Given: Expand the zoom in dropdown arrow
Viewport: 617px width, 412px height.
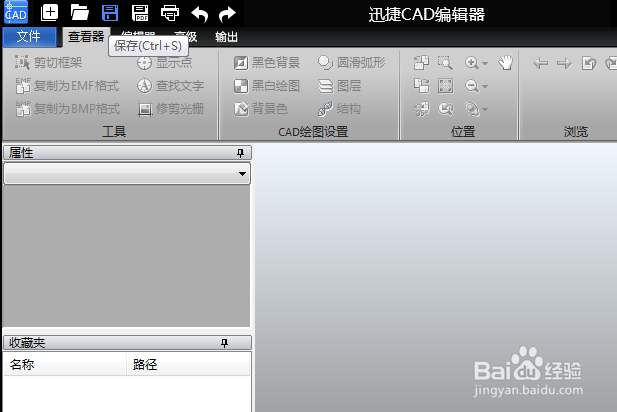Looking at the screenshot, I should tap(485, 63).
